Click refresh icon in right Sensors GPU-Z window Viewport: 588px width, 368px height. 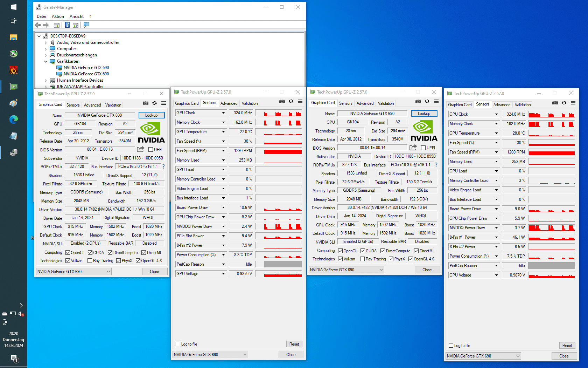pos(564,103)
